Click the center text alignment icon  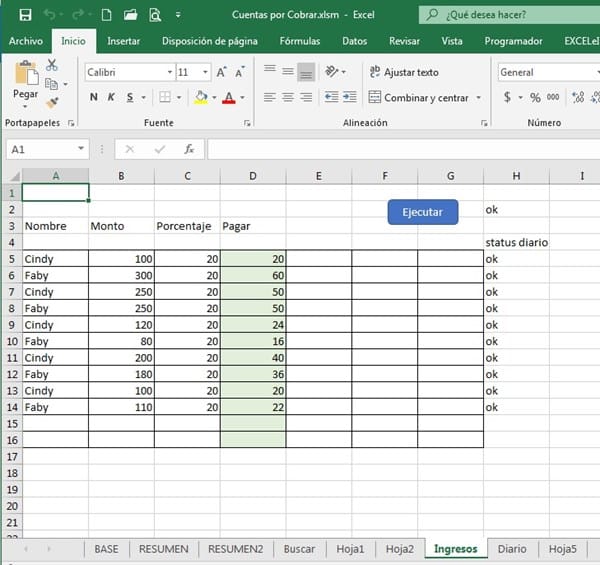288,97
